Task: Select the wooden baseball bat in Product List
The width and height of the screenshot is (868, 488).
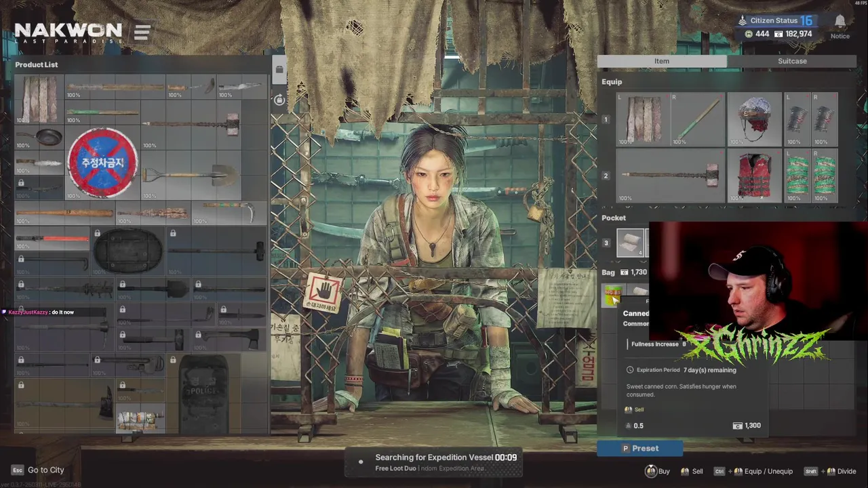Action: point(64,213)
